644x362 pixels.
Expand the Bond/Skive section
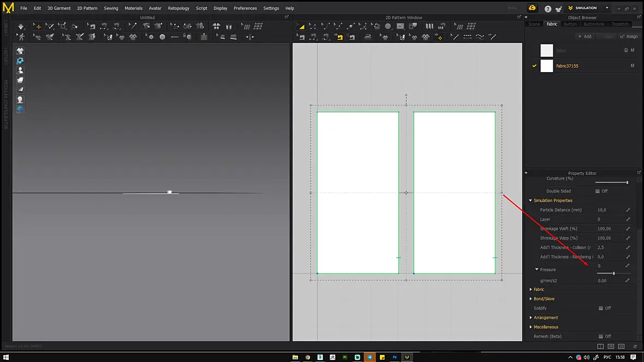pos(530,299)
